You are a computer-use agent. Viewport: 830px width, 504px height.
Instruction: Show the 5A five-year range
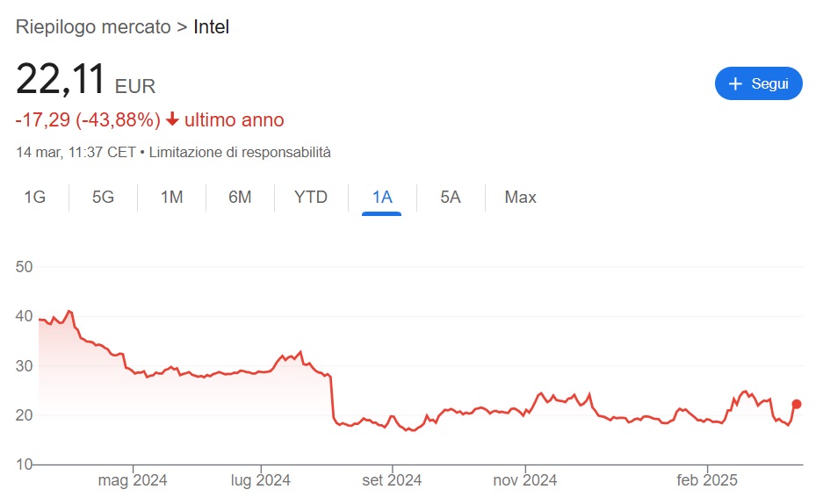point(450,197)
